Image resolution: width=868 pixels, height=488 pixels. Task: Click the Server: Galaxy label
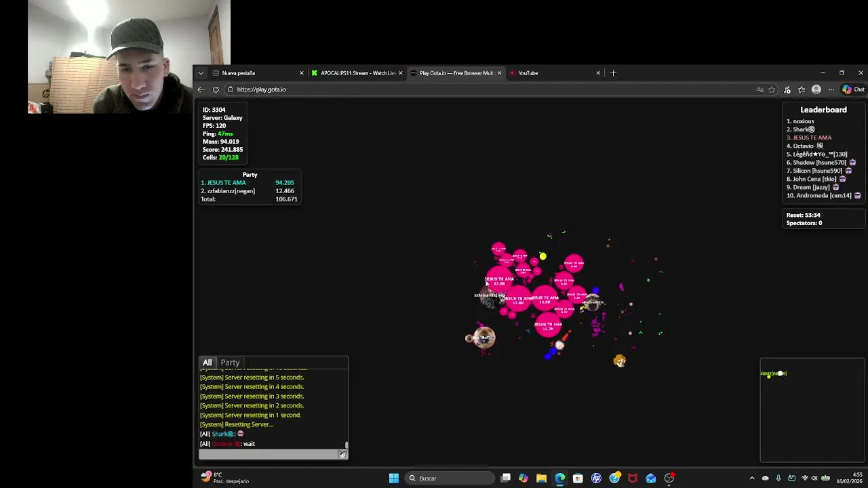(x=222, y=118)
